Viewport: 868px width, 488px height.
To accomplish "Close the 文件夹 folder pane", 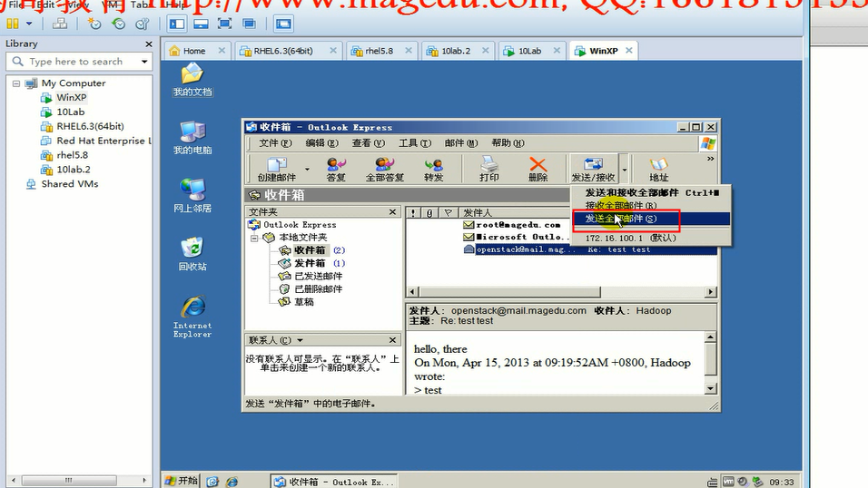I will [x=392, y=212].
